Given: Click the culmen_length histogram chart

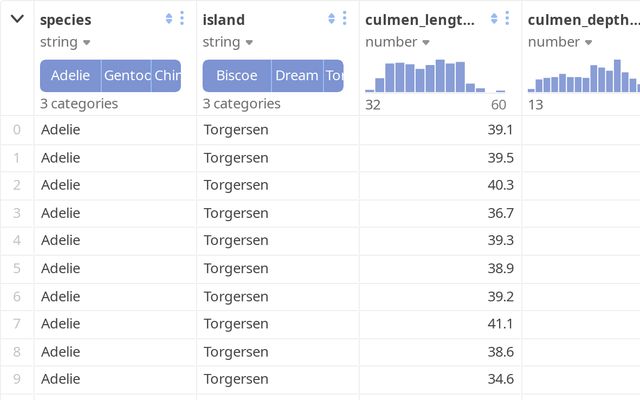Looking at the screenshot, I should tap(436, 76).
